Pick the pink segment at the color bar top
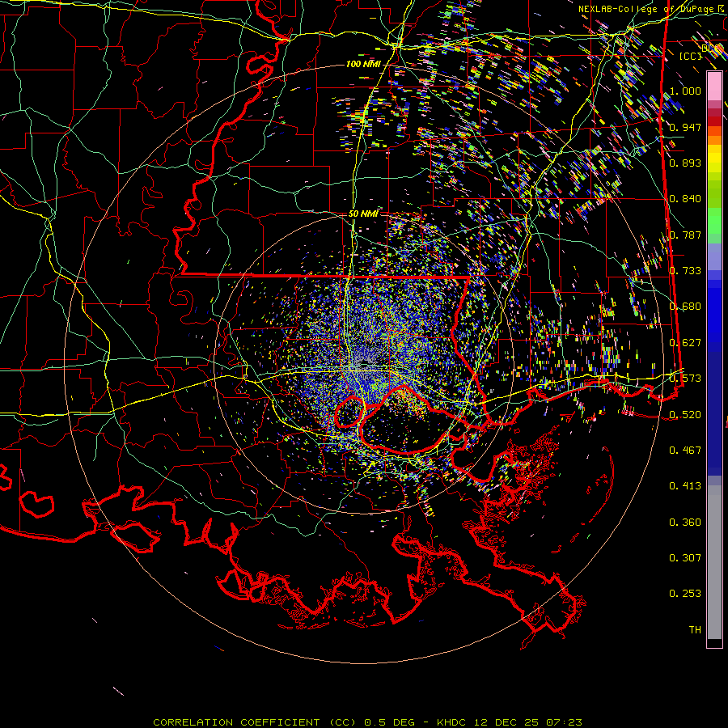728x728 pixels. 714,87
